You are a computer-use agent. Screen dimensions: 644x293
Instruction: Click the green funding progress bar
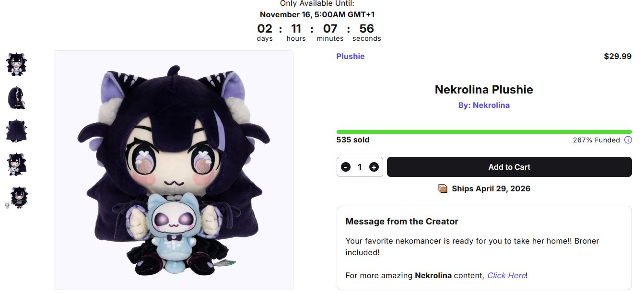tap(484, 131)
